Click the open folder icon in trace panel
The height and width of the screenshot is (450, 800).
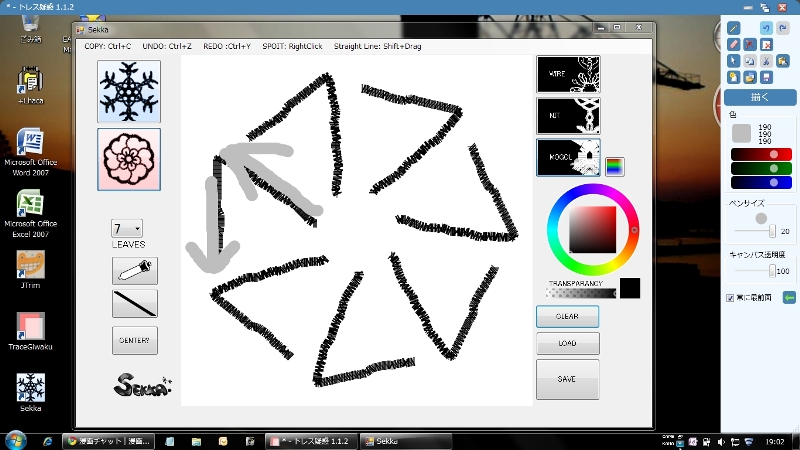pyautogui.click(x=749, y=77)
